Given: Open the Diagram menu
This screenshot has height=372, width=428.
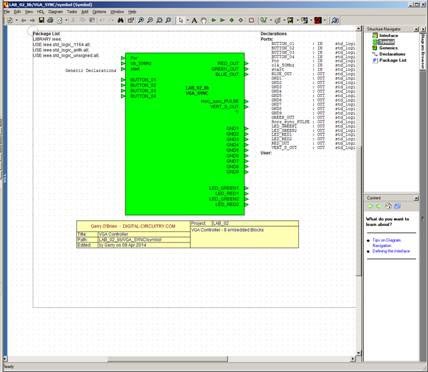Looking at the screenshot, I should pyautogui.click(x=55, y=12).
